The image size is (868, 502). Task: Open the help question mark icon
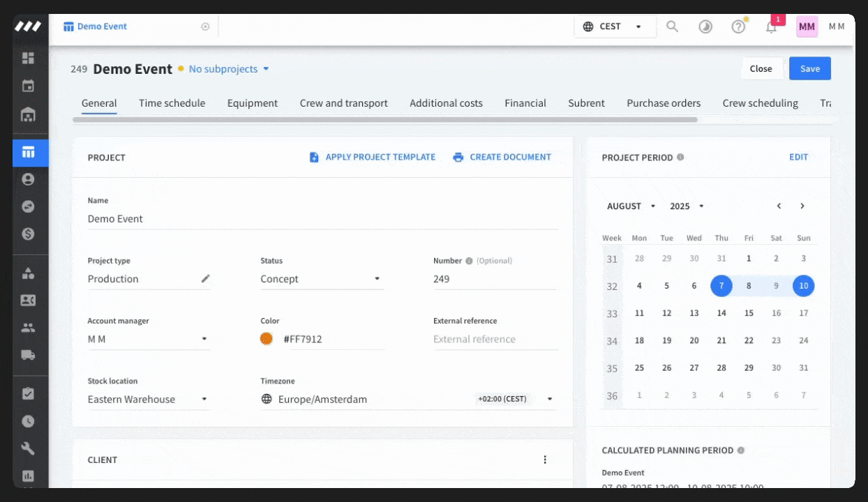738,26
